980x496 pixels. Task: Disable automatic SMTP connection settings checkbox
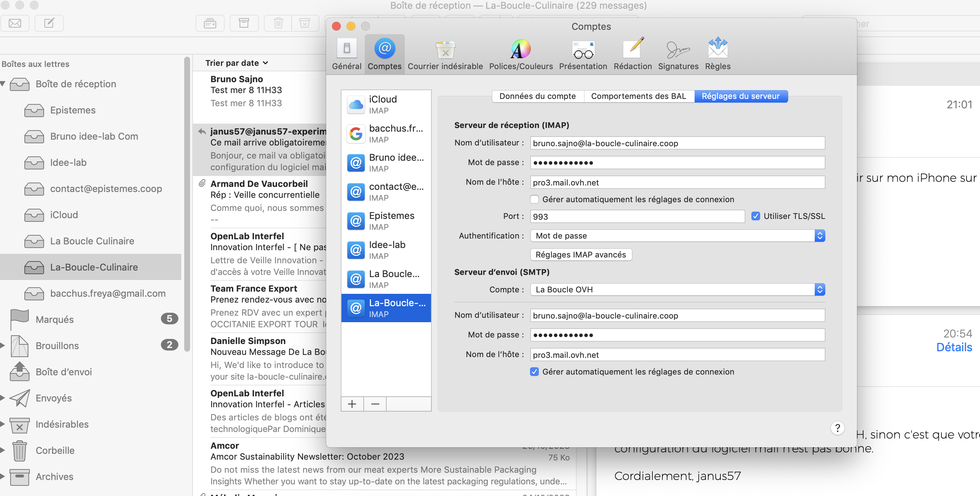pyautogui.click(x=534, y=372)
